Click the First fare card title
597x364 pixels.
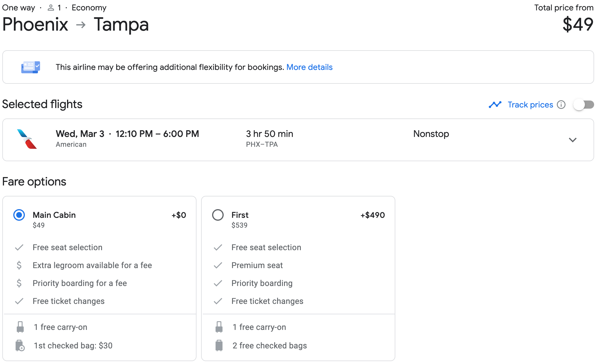pyautogui.click(x=240, y=215)
